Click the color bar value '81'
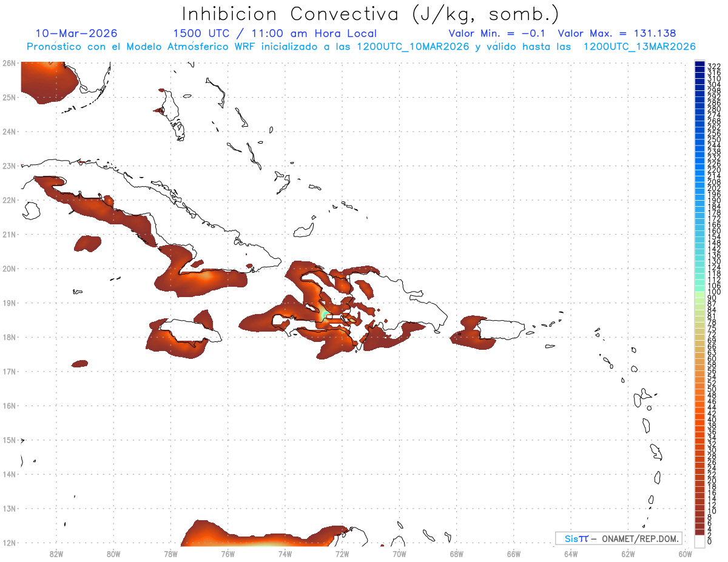The height and width of the screenshot is (562, 728). pyautogui.click(x=712, y=316)
